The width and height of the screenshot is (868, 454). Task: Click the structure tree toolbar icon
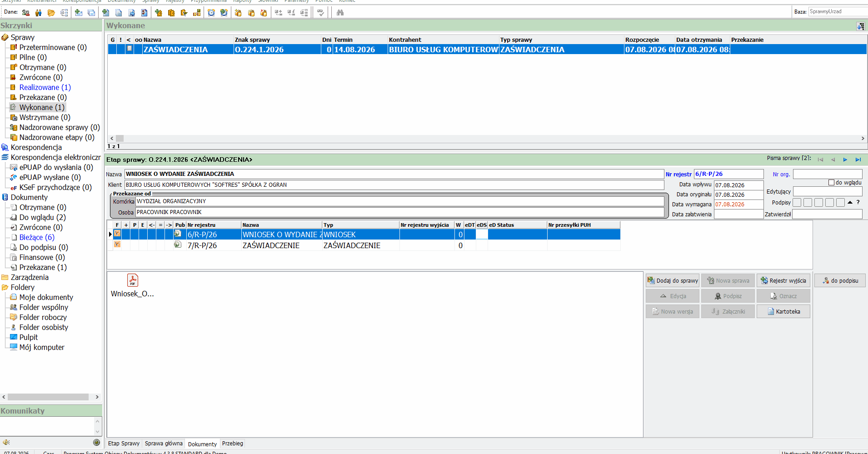(x=64, y=13)
